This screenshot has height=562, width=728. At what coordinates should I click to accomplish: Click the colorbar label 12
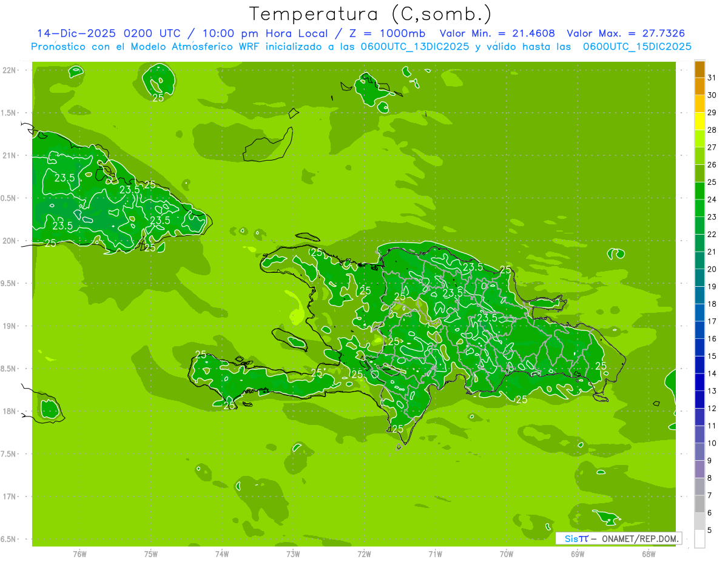click(712, 408)
